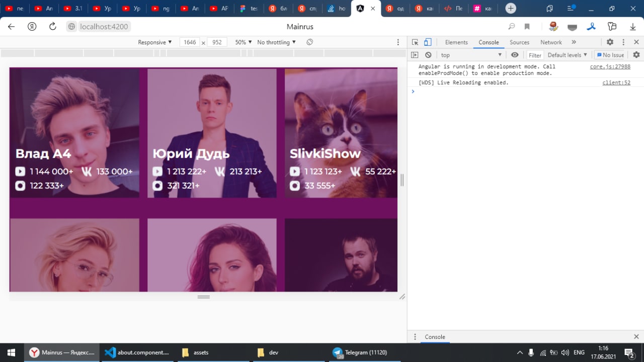This screenshot has width=644, height=362.
Task: Open console settings gear
Action: 636,55
